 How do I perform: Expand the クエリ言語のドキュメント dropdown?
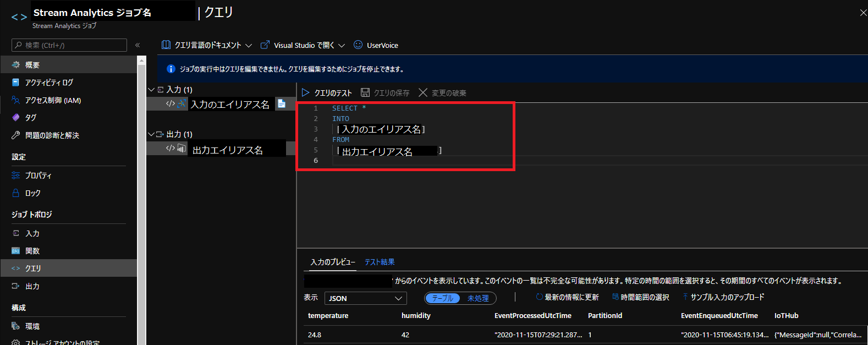tap(249, 46)
